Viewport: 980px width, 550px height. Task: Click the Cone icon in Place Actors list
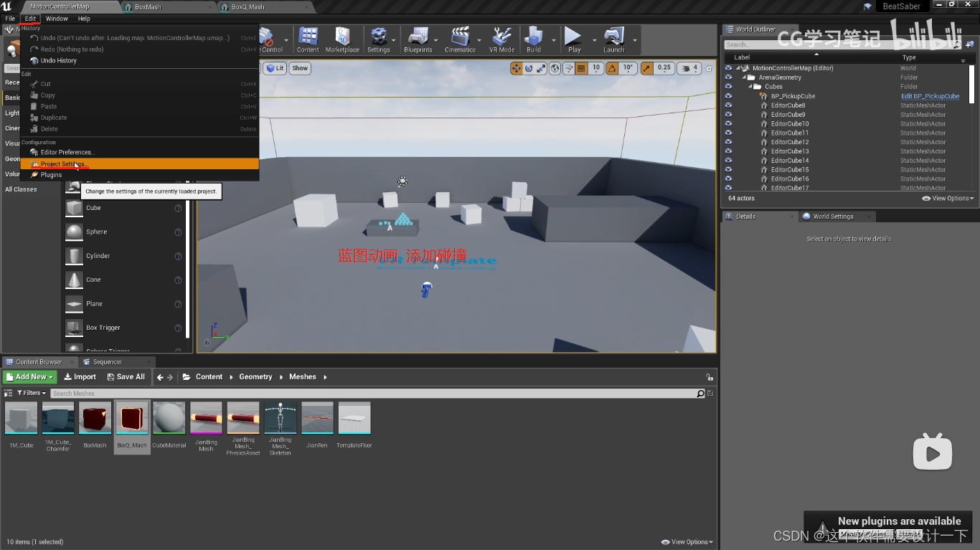coord(74,280)
